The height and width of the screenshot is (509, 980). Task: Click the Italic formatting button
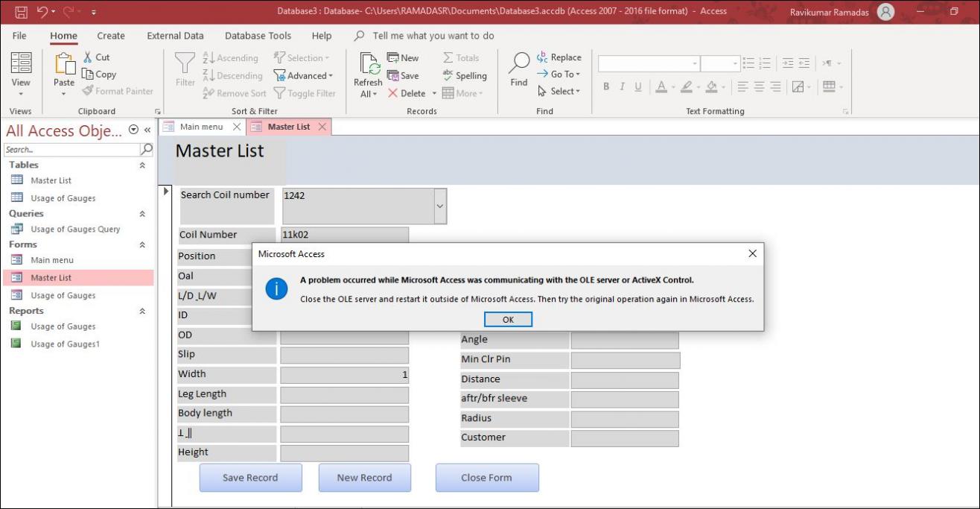tap(622, 87)
